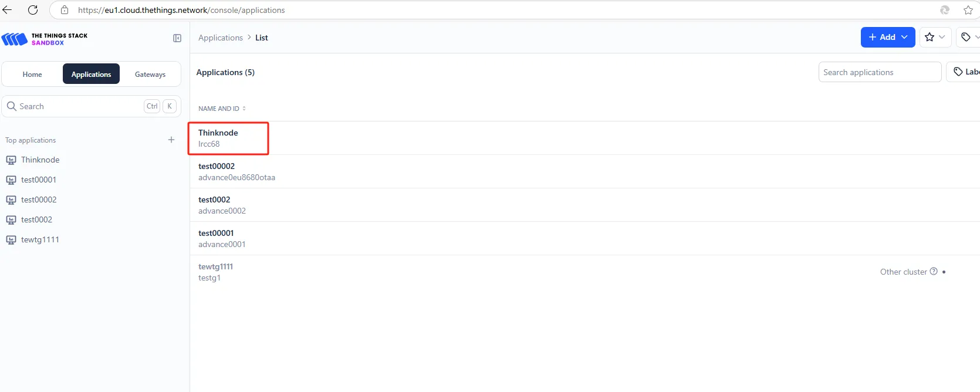Viewport: 980px width, 392px height.
Task: Collapse the sidebar using panel icon
Action: pos(177,38)
